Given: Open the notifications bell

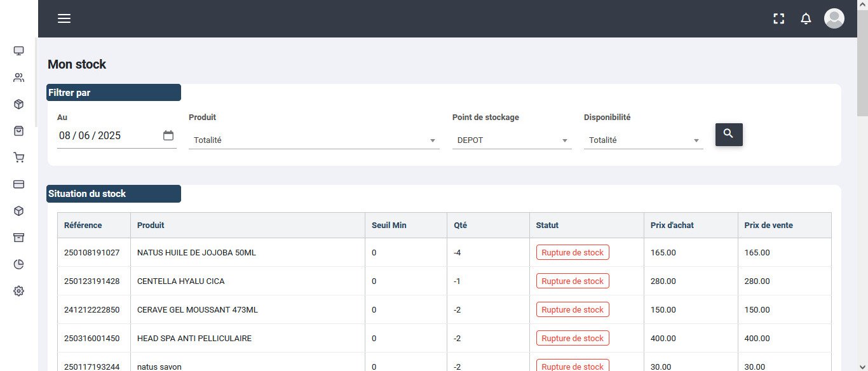Looking at the screenshot, I should click(x=806, y=18).
